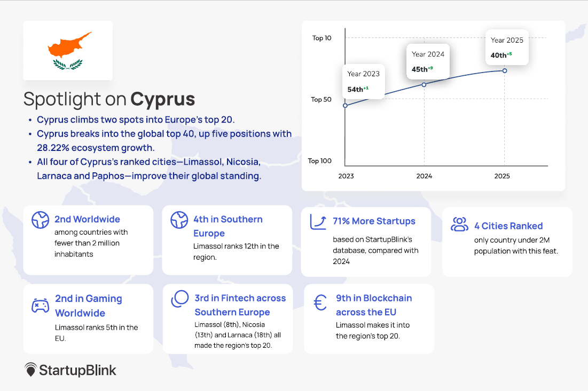
Task: Click the 2nd in Gaming Worldwide heading
Action: click(89, 306)
